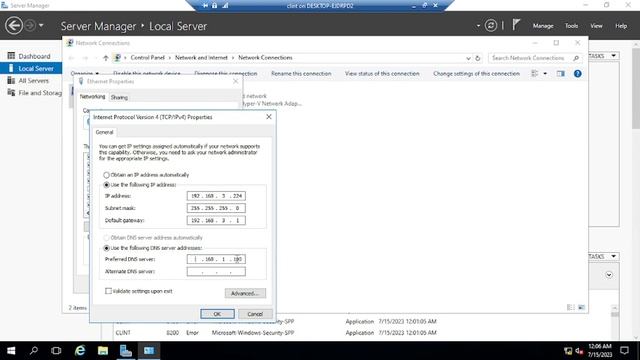Go back in Server Manager navigation

(x=13, y=26)
